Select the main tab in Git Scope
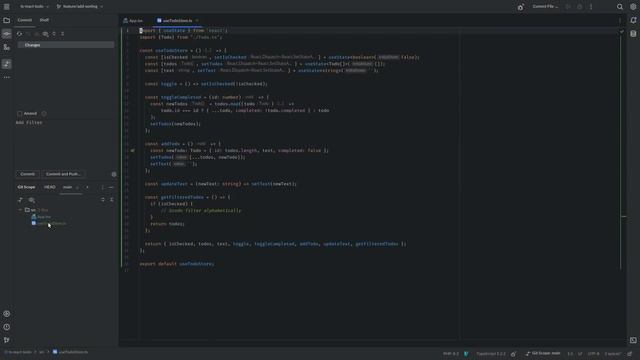 67,187
